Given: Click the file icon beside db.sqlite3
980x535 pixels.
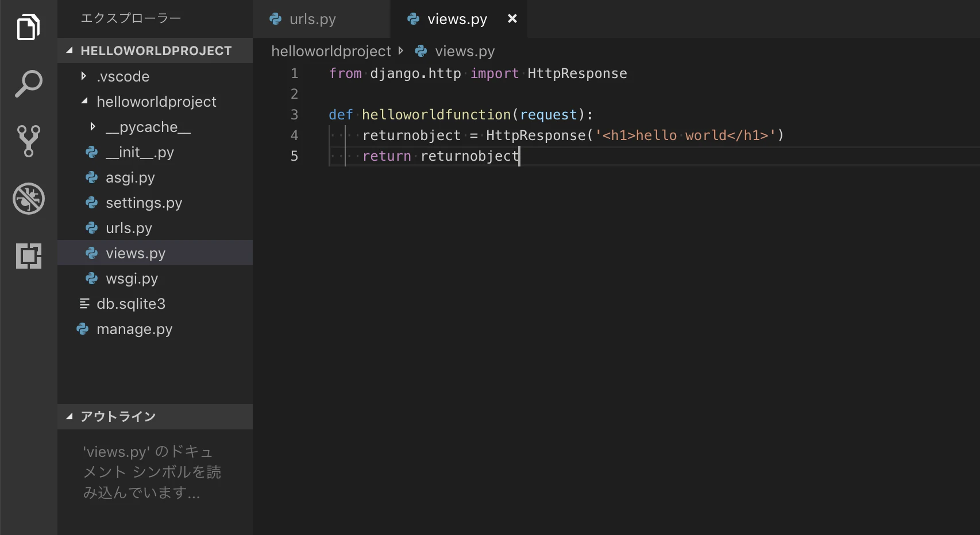Looking at the screenshot, I should click(x=84, y=304).
